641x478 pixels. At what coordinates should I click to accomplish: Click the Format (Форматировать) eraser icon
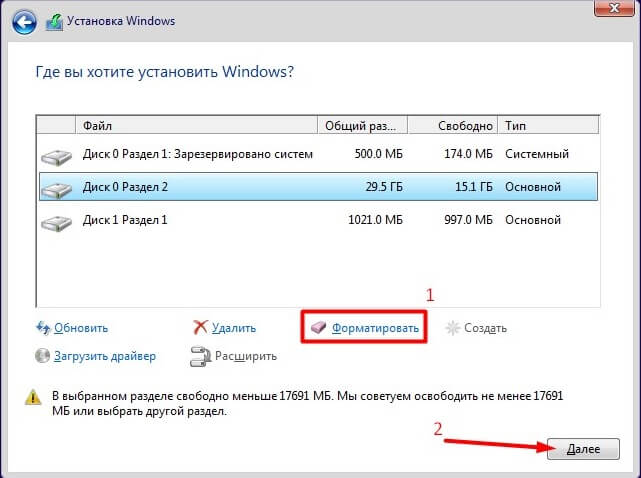[x=319, y=328]
